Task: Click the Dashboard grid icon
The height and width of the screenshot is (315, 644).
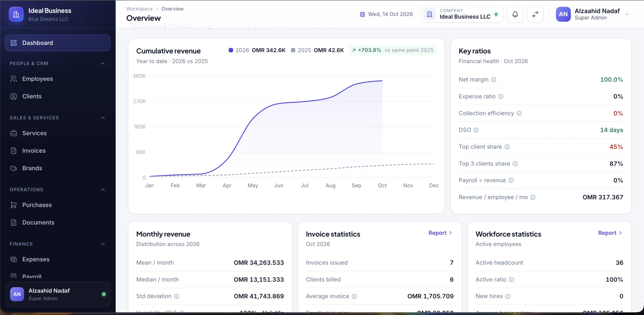Action: point(14,43)
